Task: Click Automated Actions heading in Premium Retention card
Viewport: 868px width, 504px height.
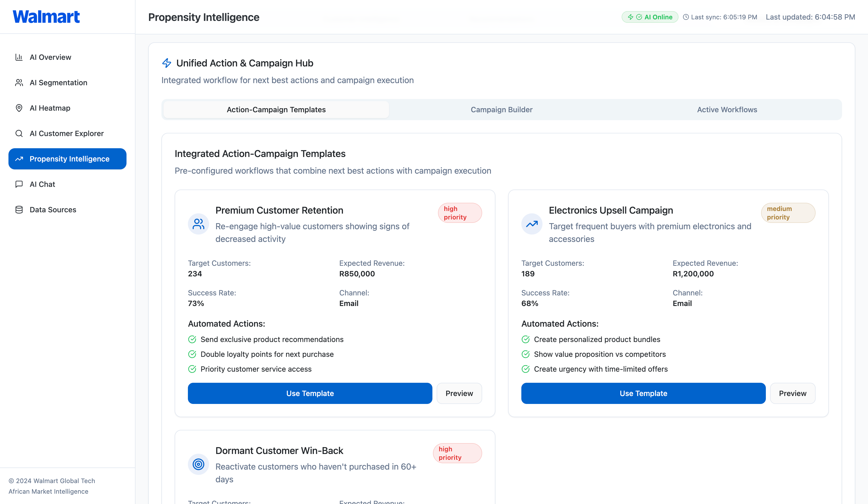Action: tap(226, 324)
